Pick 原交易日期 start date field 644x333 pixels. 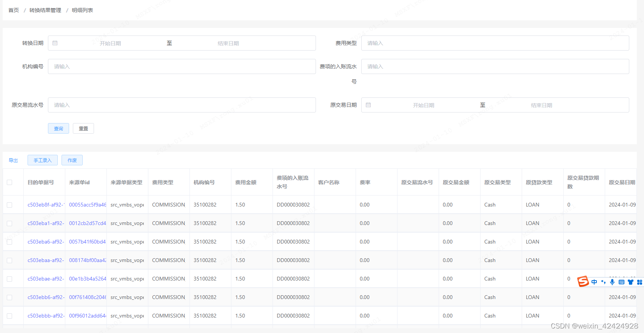tap(424, 105)
